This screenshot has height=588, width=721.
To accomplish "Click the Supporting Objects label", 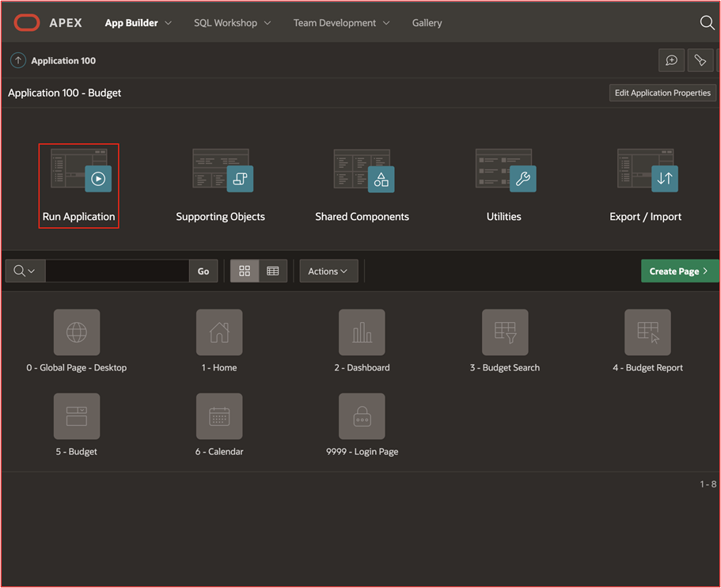I will tap(220, 217).
